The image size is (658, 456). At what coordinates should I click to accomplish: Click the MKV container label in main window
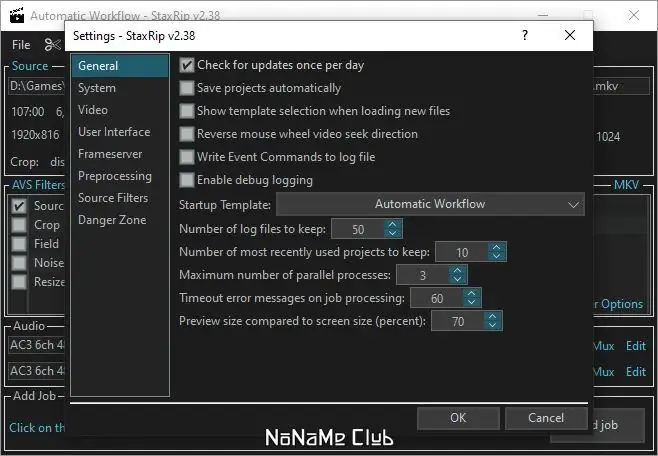click(626, 185)
